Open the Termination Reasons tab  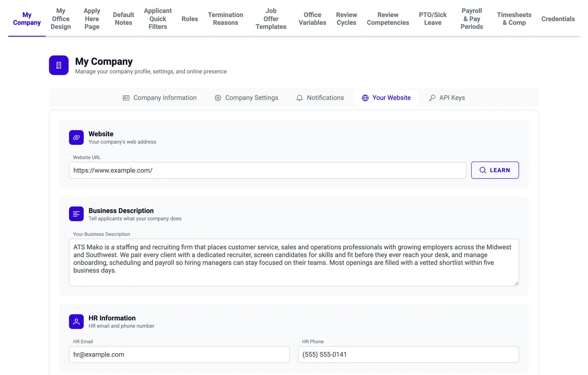tap(226, 19)
